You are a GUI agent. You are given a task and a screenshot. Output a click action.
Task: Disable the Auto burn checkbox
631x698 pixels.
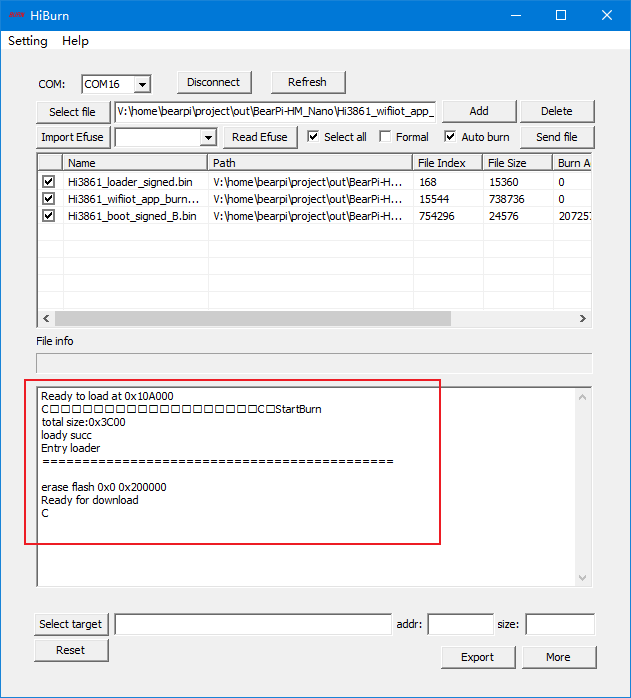pyautogui.click(x=450, y=137)
